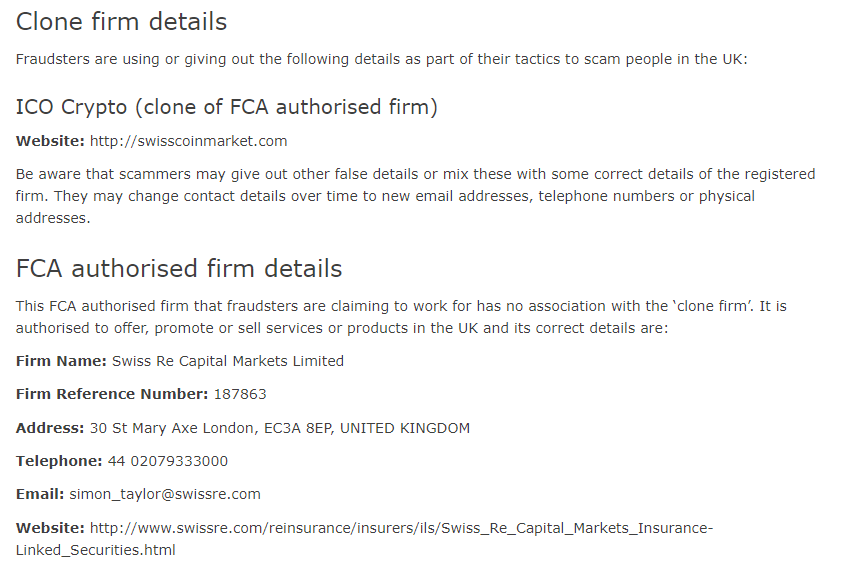Click the "Firm Name:" label
The width and height of the screenshot is (849, 575).
tap(61, 361)
